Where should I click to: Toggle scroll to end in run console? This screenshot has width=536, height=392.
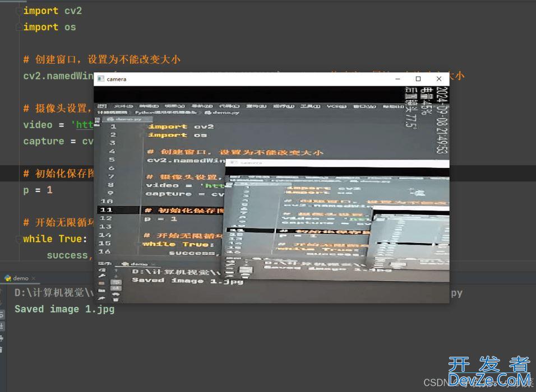pos(1,326)
